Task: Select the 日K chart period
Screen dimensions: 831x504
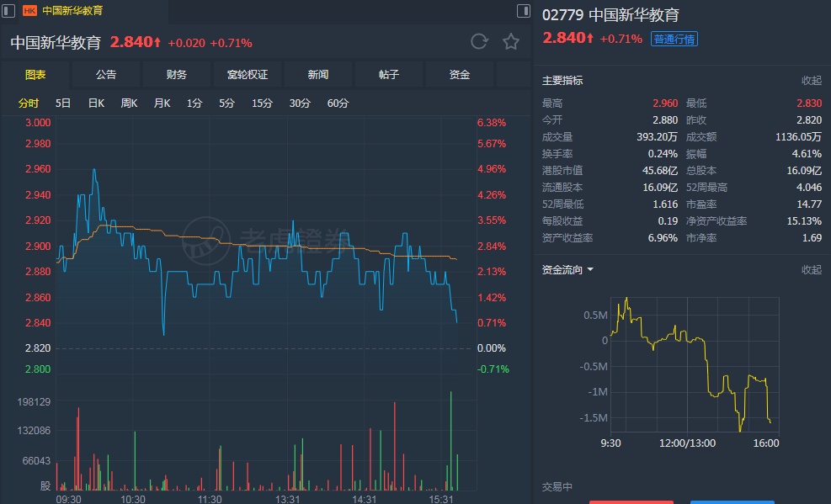Action: (96, 103)
